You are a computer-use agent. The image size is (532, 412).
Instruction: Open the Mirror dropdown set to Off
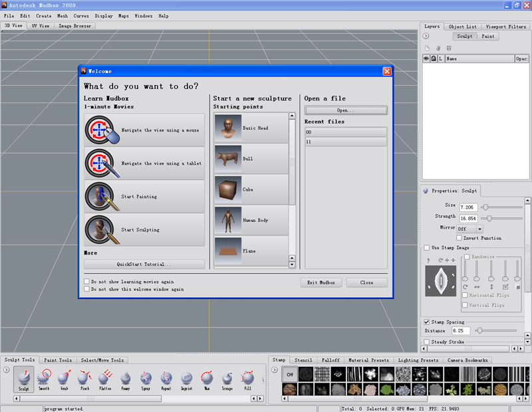(470, 229)
